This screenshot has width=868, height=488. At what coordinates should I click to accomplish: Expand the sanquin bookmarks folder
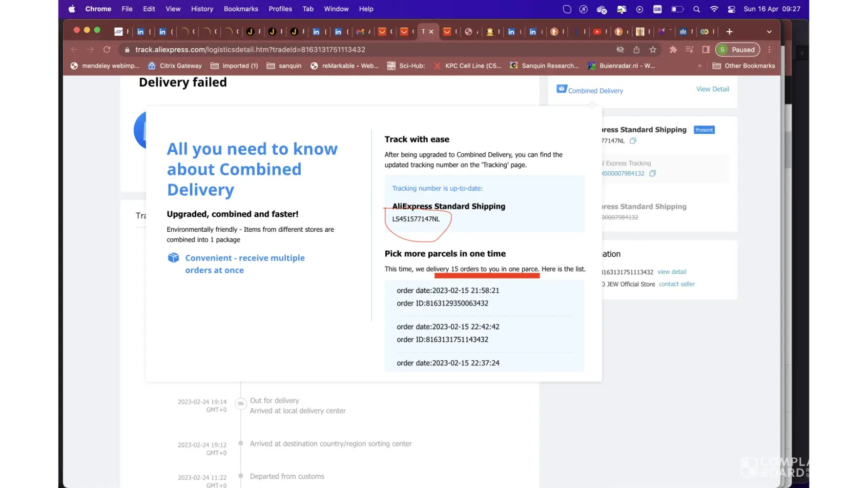click(284, 66)
